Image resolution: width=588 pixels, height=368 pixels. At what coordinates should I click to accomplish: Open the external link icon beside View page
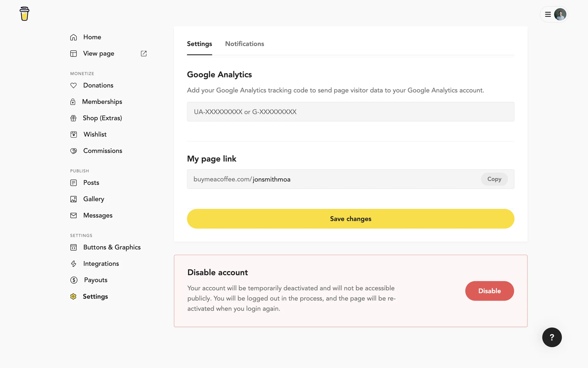tap(144, 53)
